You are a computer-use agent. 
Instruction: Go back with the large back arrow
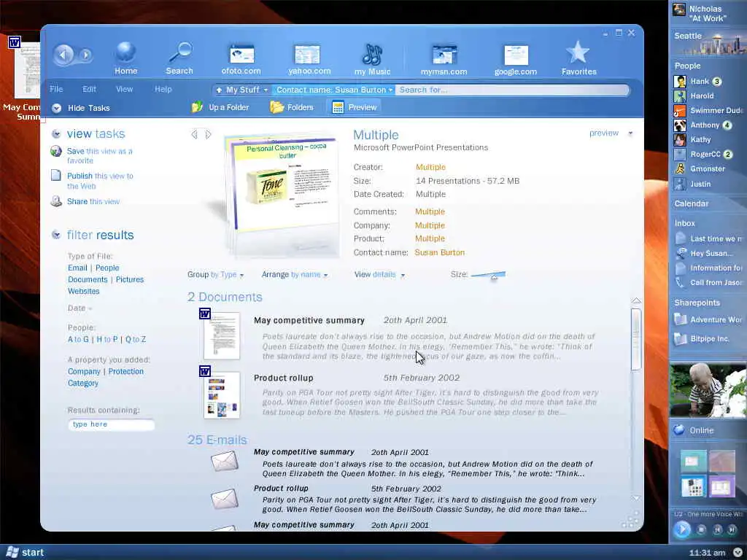pos(63,55)
